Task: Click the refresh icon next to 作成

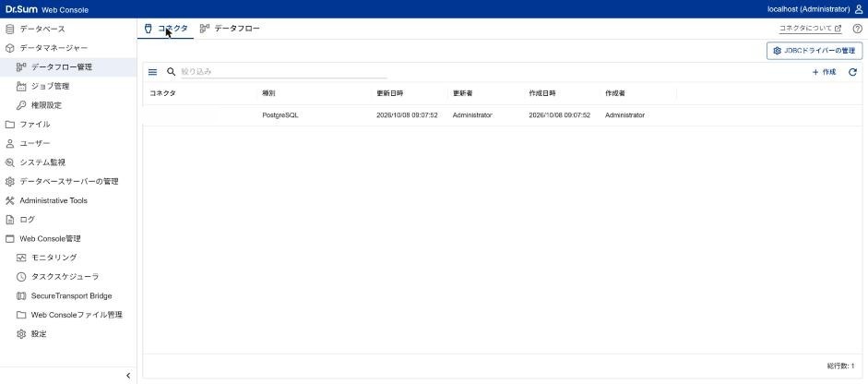Action: pos(852,72)
